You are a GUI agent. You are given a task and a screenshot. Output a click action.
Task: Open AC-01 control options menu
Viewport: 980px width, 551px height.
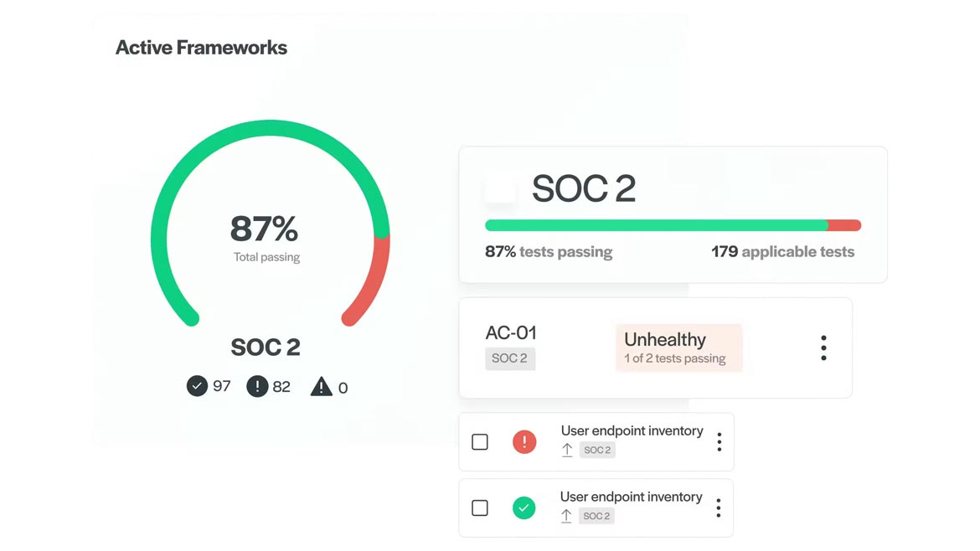tap(823, 348)
